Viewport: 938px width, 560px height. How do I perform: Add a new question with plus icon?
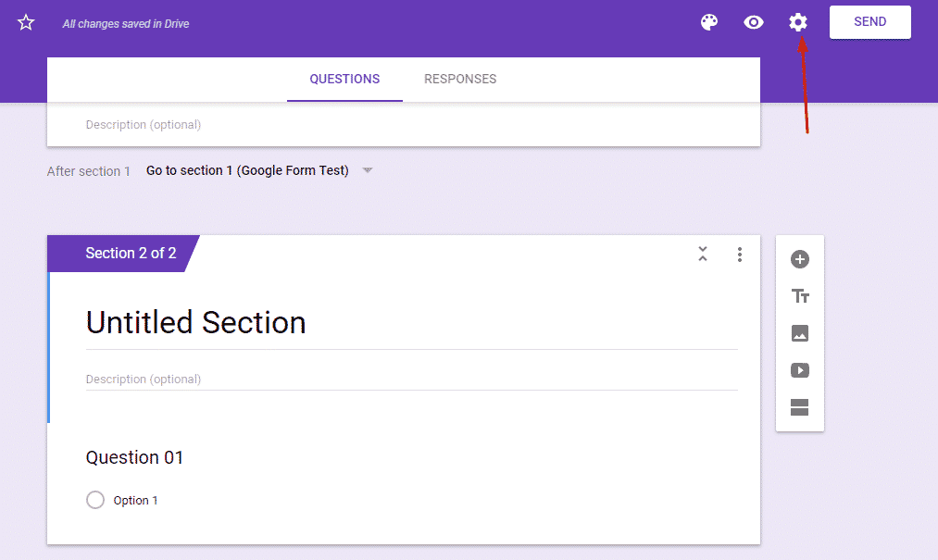coord(800,259)
